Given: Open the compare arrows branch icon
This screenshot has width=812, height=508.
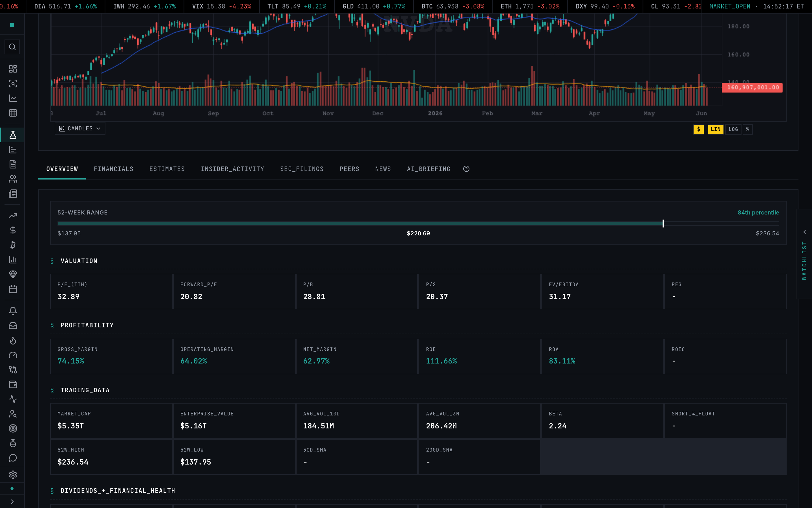Looking at the screenshot, I should tap(13, 370).
